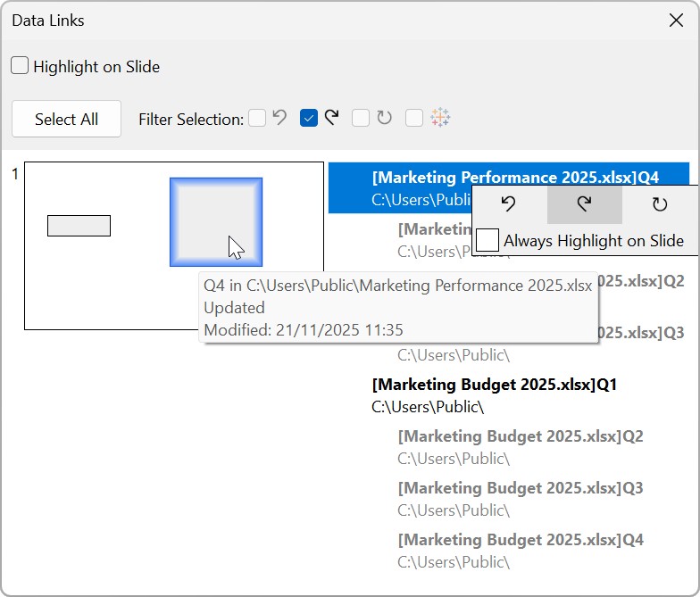Select the Marketing Budget 2025.xlsx Q4 link

[x=520, y=541]
